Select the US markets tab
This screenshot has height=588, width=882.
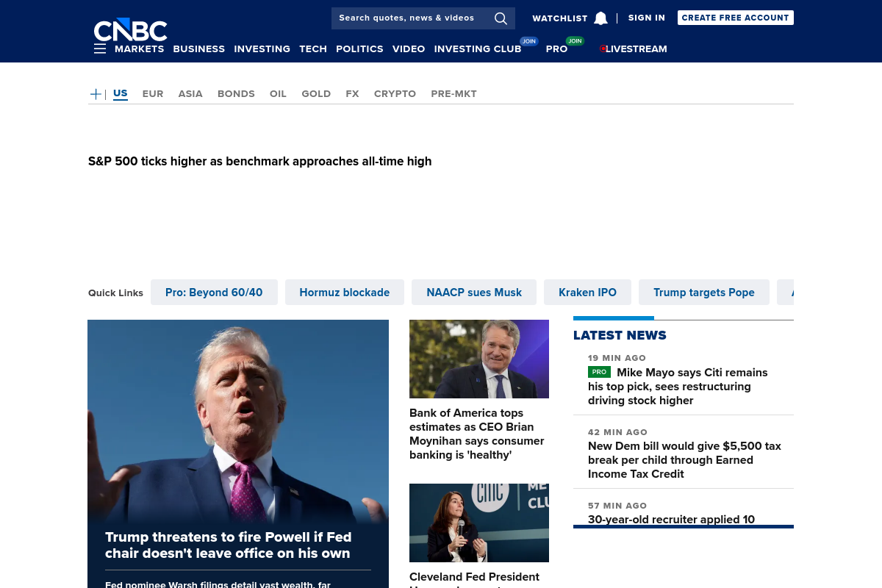(121, 93)
